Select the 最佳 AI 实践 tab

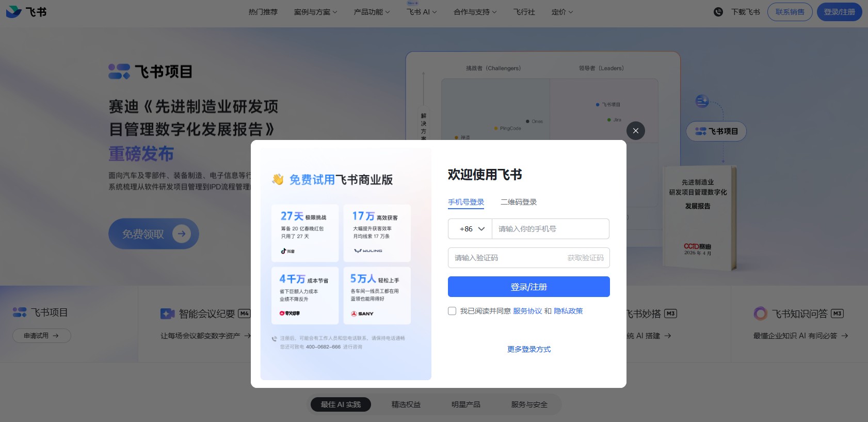341,404
